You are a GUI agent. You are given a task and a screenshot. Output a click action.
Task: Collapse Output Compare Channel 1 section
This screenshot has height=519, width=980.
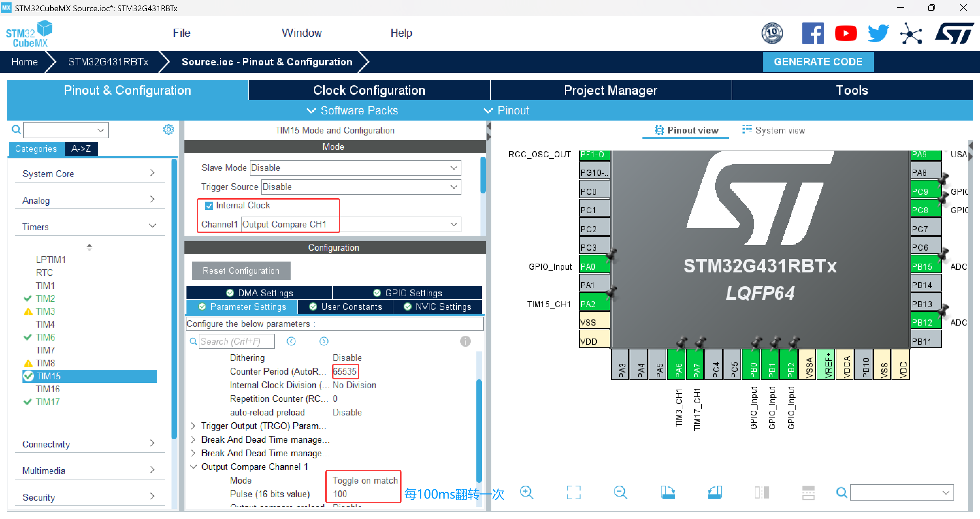pos(193,467)
